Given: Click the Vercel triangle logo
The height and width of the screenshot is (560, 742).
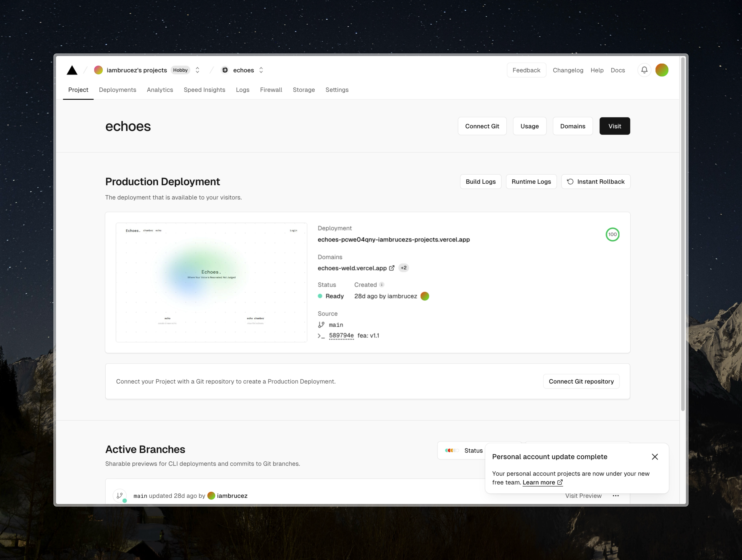Looking at the screenshot, I should click(x=72, y=70).
